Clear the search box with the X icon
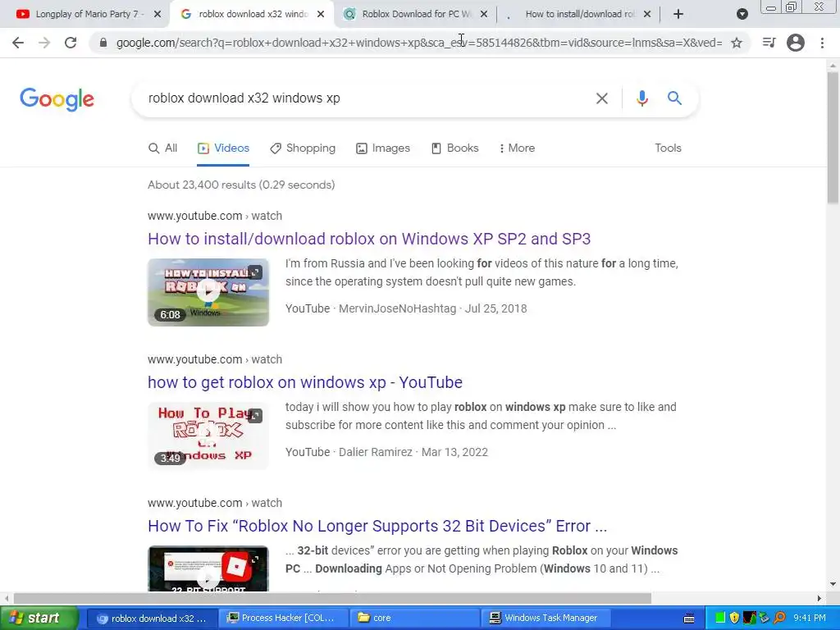This screenshot has height=630, width=840. (602, 98)
